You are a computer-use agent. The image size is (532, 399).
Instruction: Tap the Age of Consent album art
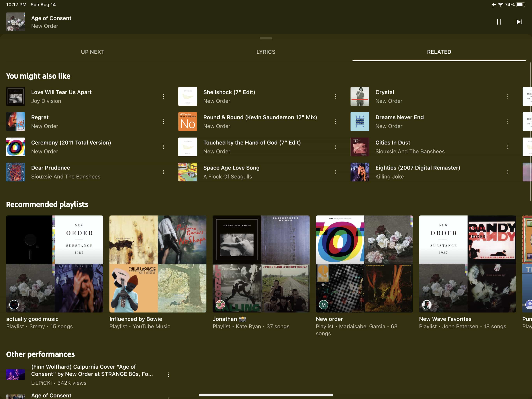point(16,22)
